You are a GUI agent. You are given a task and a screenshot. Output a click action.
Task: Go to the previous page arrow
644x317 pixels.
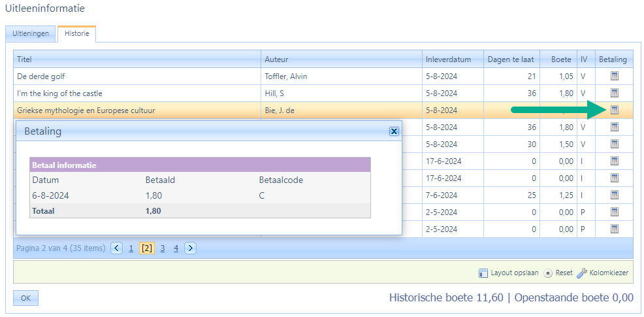(116, 248)
